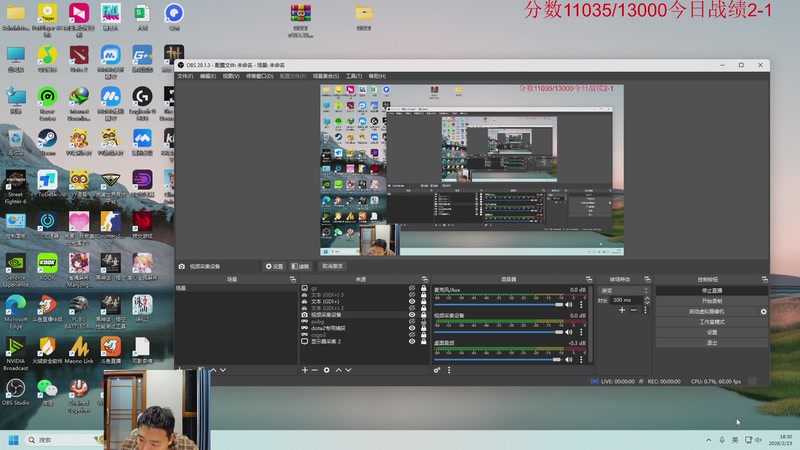Show the 文本 (GDI+) 3 source
Screen dimensions: 800x450
pos(412,295)
